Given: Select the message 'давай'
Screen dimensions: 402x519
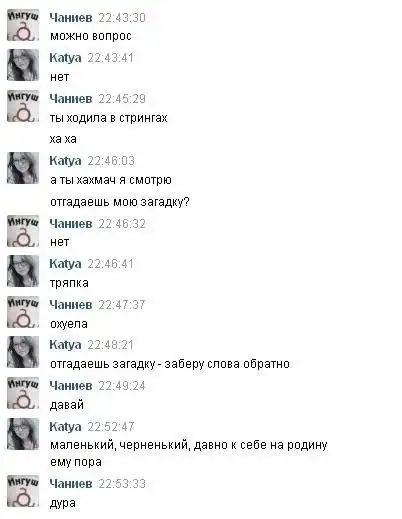Looking at the screenshot, I should pos(67,405).
